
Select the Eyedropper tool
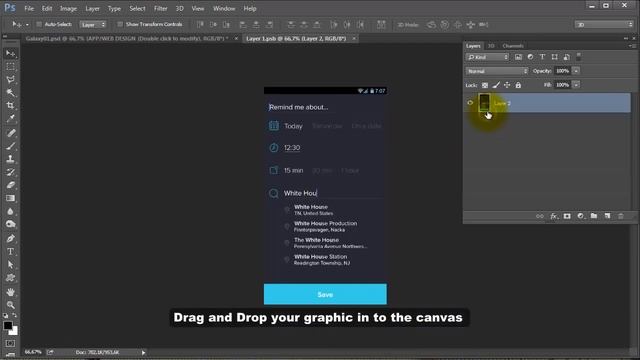11,118
